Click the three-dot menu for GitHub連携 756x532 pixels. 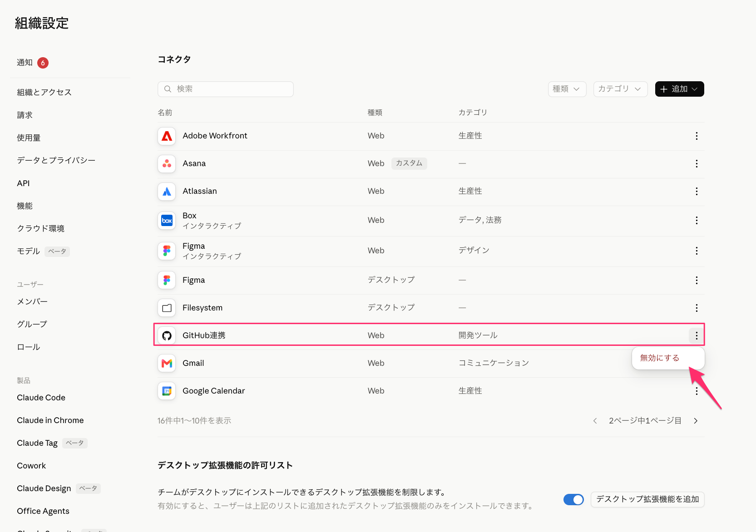coord(697,336)
